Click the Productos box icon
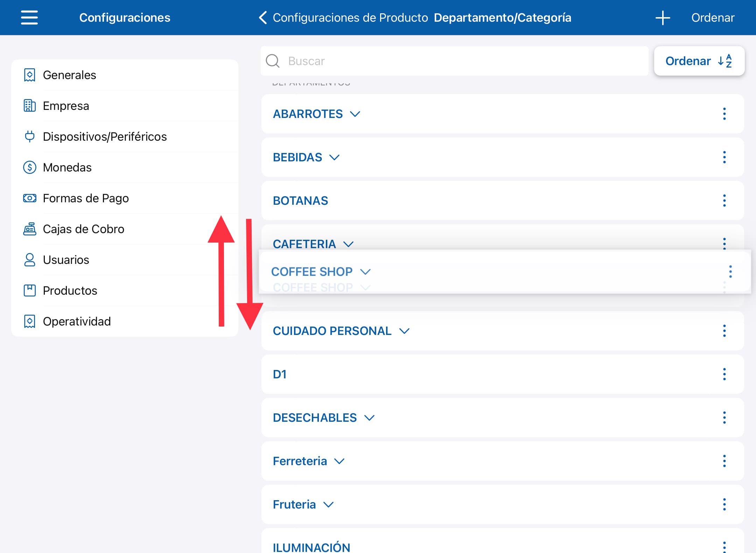 click(x=30, y=290)
